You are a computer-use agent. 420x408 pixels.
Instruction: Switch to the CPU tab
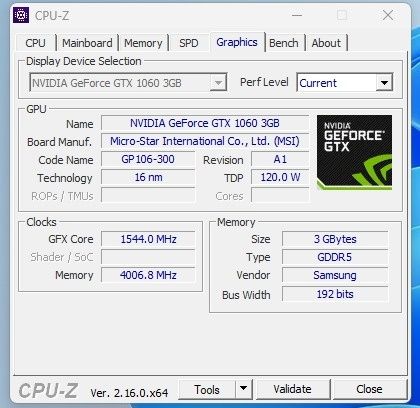coord(35,43)
